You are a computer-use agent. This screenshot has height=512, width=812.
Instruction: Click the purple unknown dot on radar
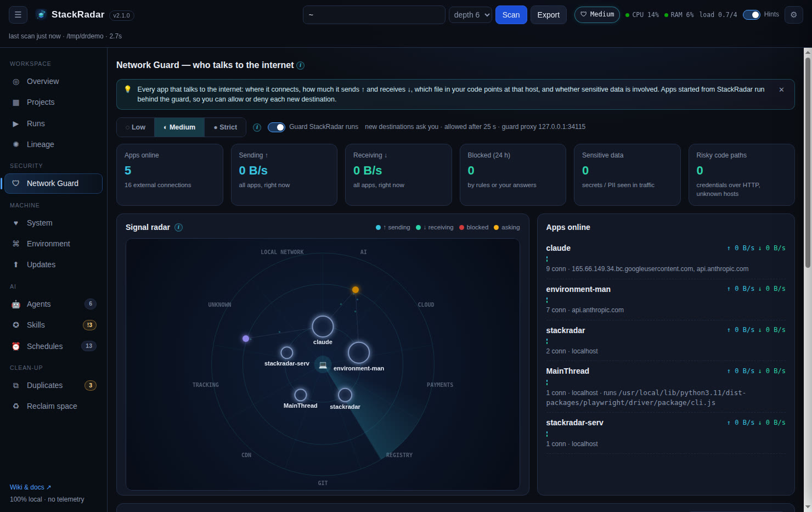point(246,339)
